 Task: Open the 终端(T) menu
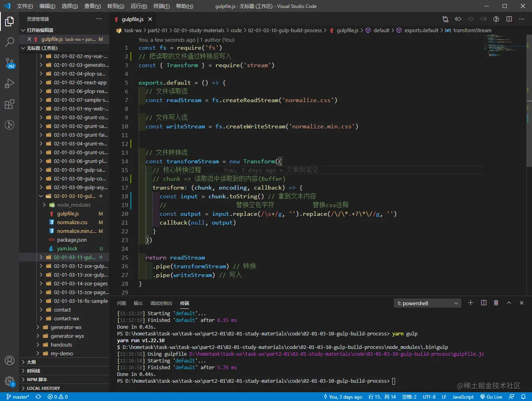point(161,6)
